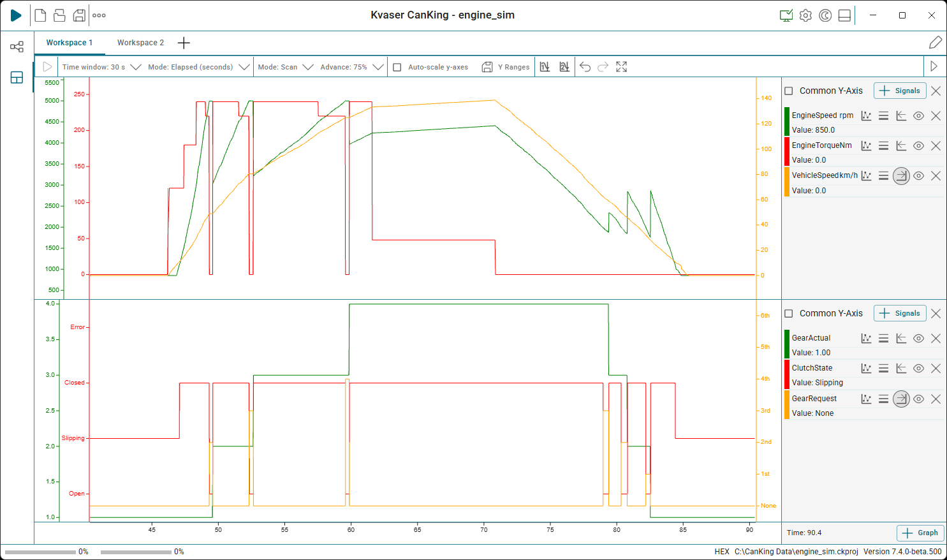The height and width of the screenshot is (560, 947).
Task: Open the Mode: Scan dropdown
Action: click(x=285, y=66)
